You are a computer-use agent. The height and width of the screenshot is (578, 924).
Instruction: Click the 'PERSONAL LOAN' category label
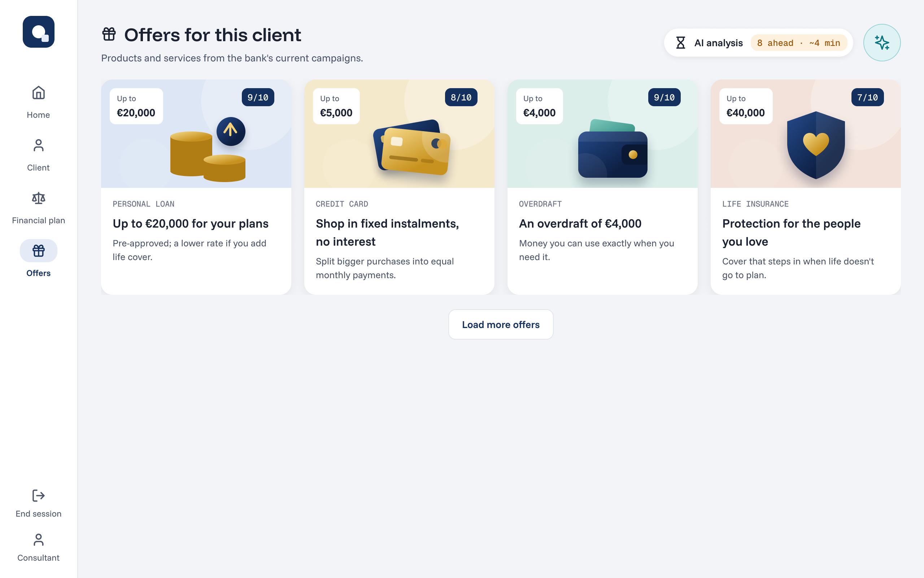(144, 204)
